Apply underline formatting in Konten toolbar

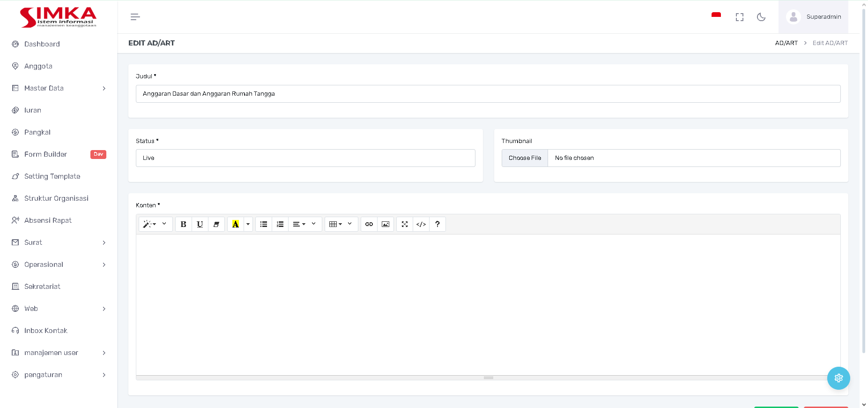(x=200, y=224)
